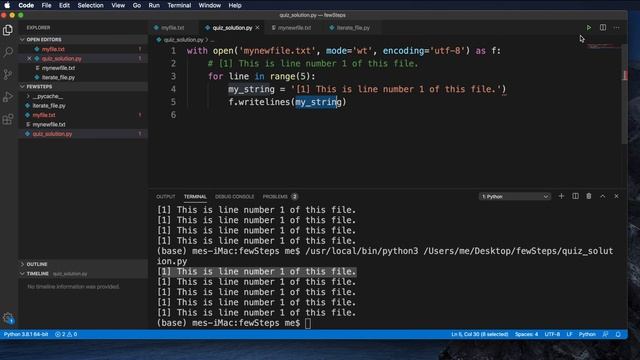Close the quiz_solution.py editor tab
This screenshot has height=360, width=640.
pyautogui.click(x=257, y=28)
